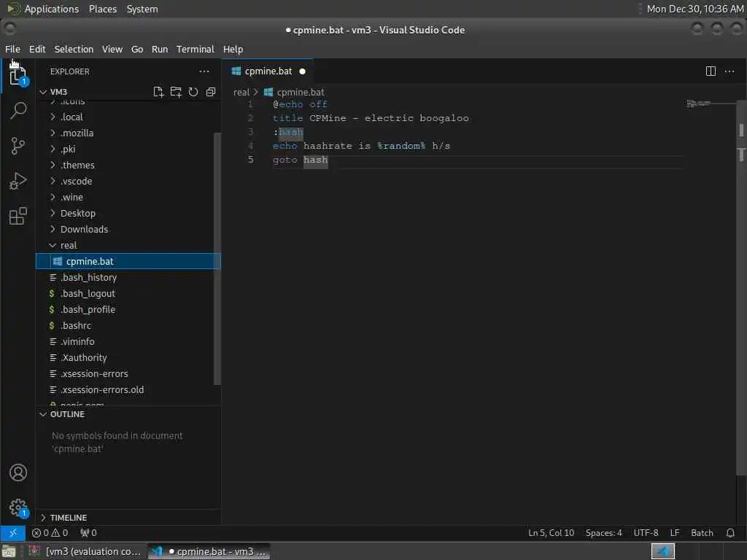The image size is (747, 560).
Task: Click the editor minimap preview
Action: pyautogui.click(x=698, y=104)
